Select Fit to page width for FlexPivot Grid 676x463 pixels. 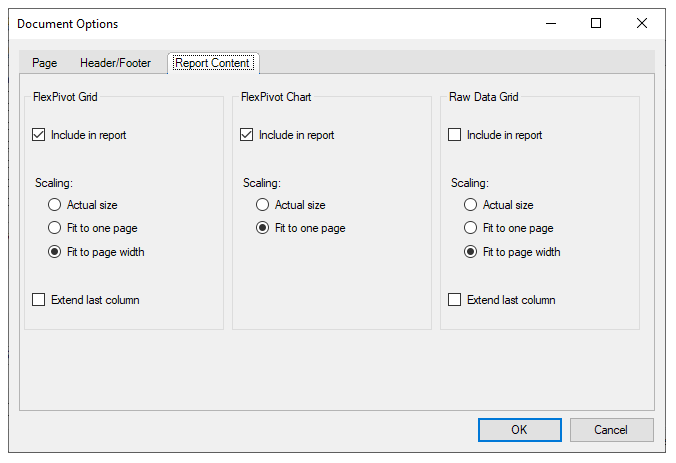point(56,252)
